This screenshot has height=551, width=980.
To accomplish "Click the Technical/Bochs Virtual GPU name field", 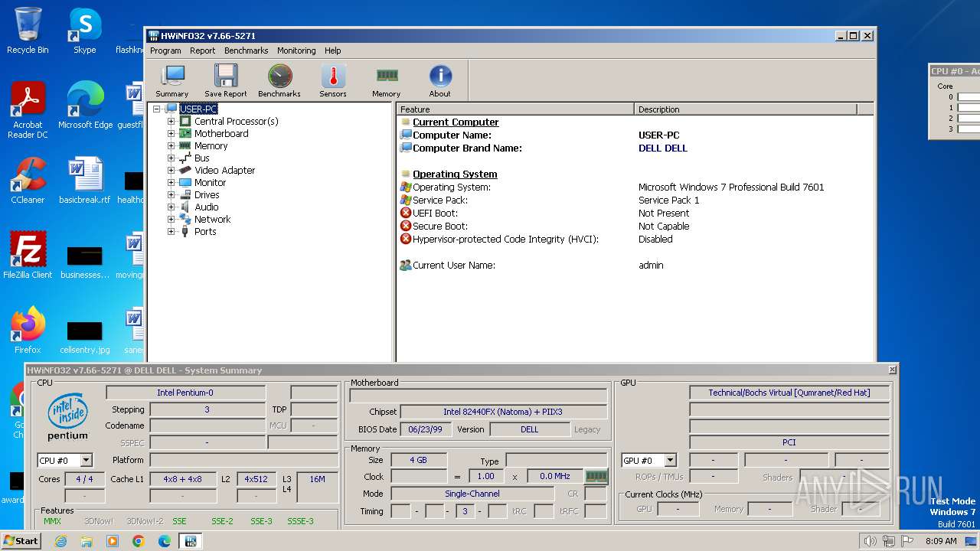I will tap(789, 393).
